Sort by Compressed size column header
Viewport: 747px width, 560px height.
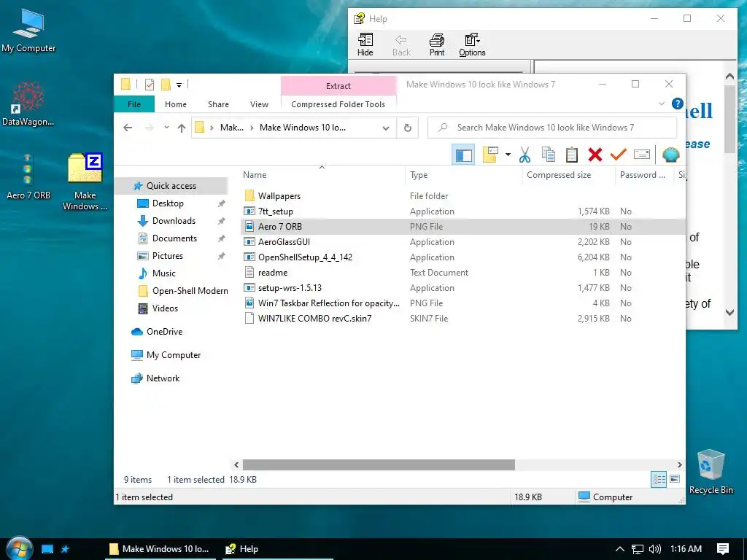[559, 175]
